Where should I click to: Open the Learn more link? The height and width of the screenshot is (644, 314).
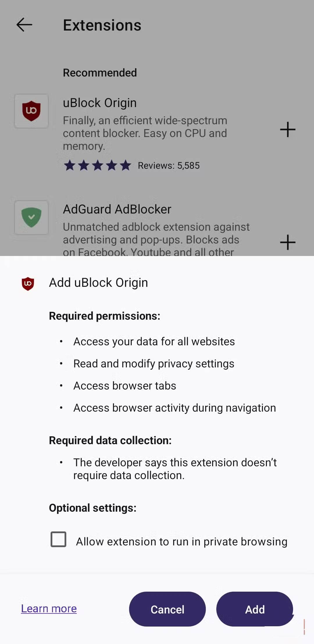(49, 609)
